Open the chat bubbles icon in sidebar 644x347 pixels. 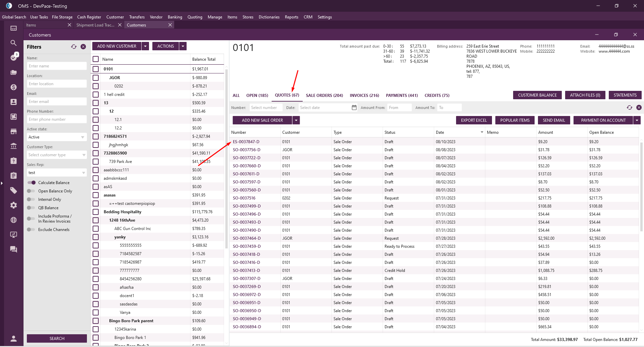click(x=13, y=249)
